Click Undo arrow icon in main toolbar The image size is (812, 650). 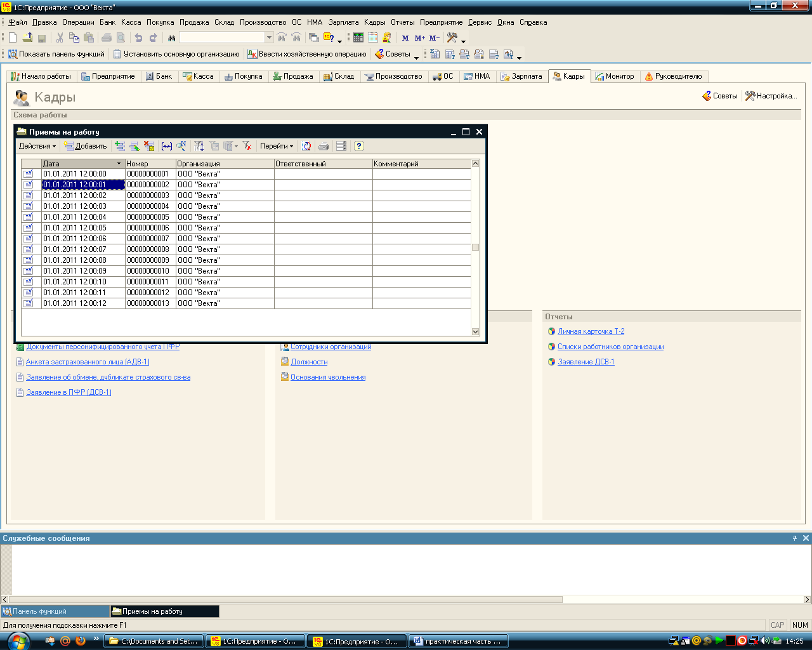point(138,38)
